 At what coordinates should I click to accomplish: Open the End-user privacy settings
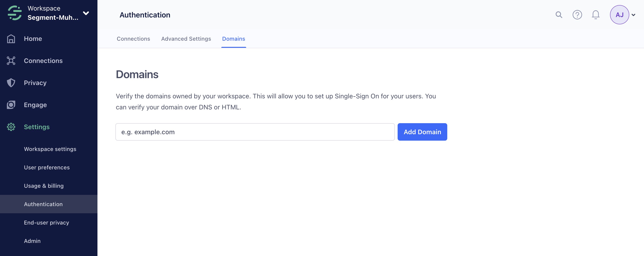tap(46, 222)
